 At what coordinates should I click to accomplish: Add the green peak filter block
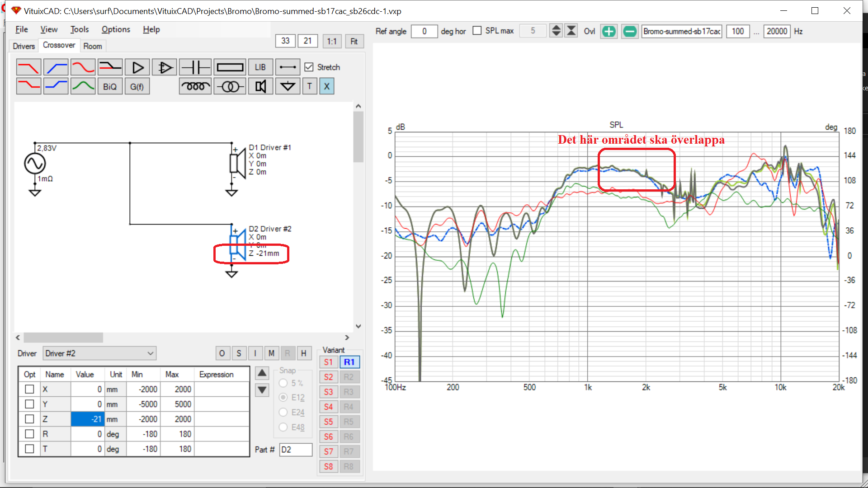coord(83,86)
